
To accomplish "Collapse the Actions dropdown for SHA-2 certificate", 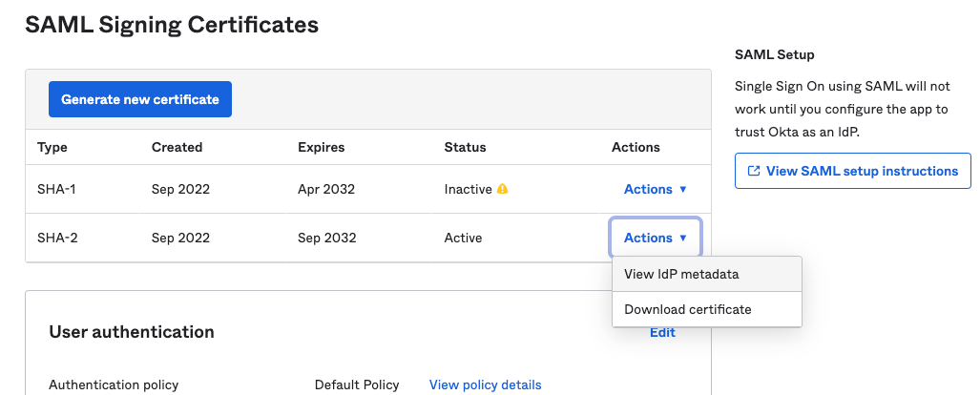I will (655, 238).
